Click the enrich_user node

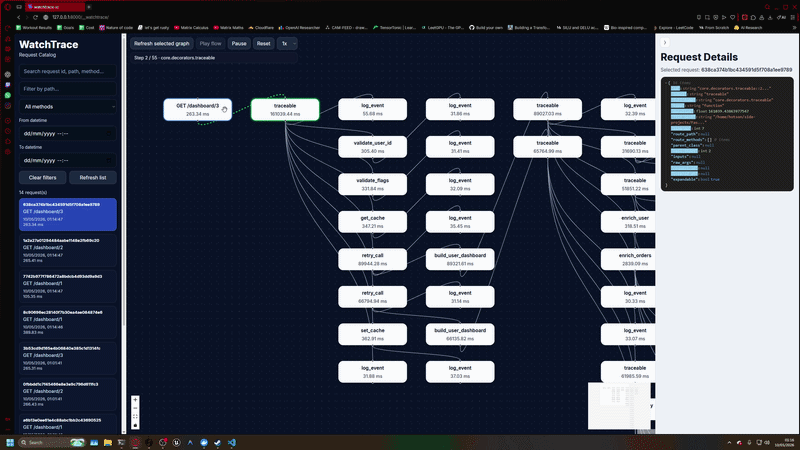[x=628, y=222]
